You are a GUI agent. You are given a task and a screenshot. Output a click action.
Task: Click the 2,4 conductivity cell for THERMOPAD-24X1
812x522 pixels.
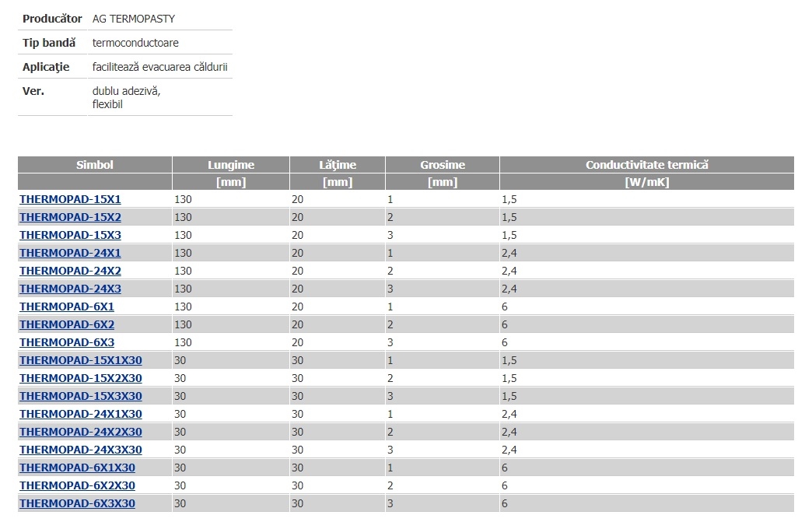[647, 253]
